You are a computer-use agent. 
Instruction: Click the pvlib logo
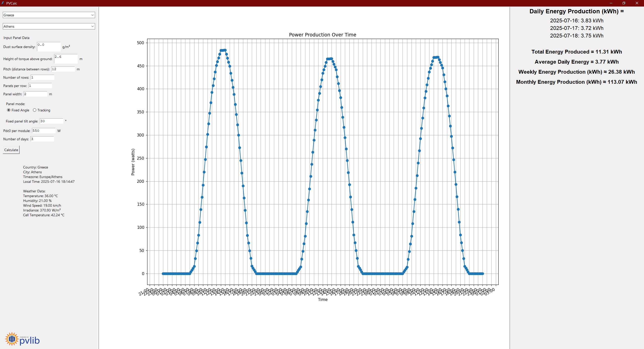(x=22, y=339)
